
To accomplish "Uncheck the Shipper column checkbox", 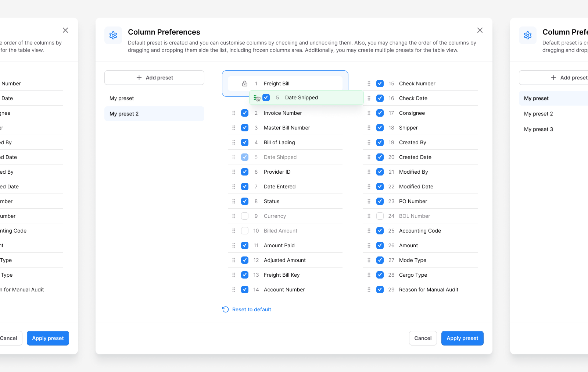I will click(x=380, y=128).
